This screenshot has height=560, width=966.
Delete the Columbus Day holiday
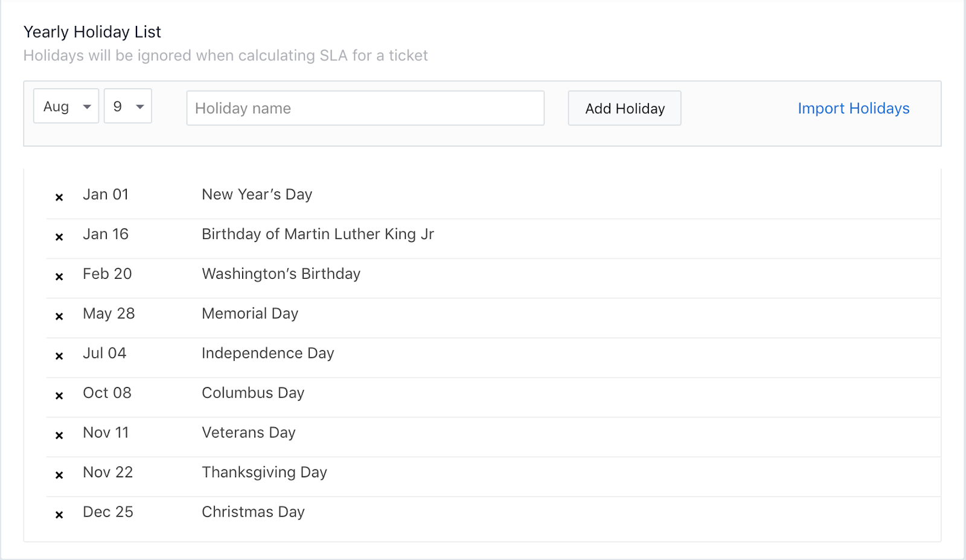click(x=59, y=396)
